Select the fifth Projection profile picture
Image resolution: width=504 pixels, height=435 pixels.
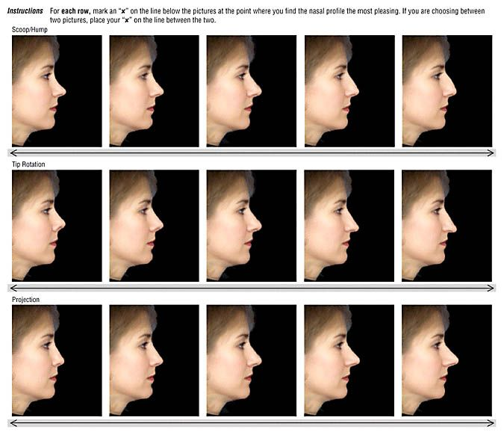tap(447, 361)
